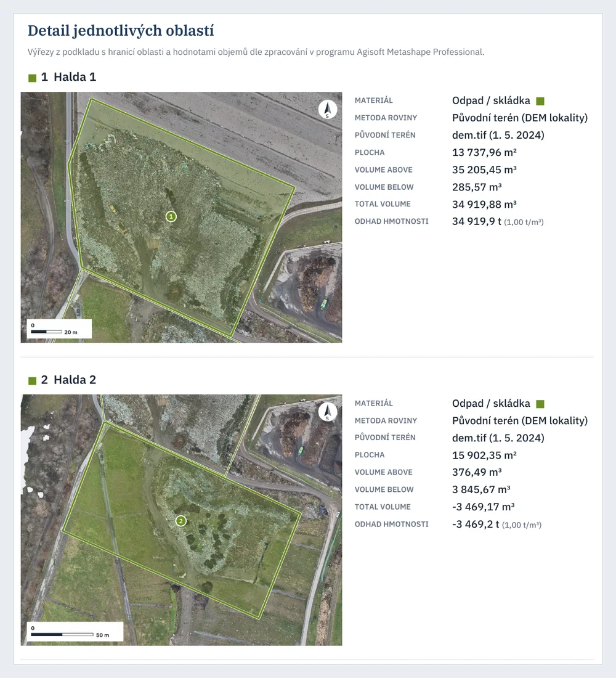Click the 'Detail jednotlivých oblastí' heading
Image resolution: width=616 pixels, height=678 pixels.
(121, 31)
